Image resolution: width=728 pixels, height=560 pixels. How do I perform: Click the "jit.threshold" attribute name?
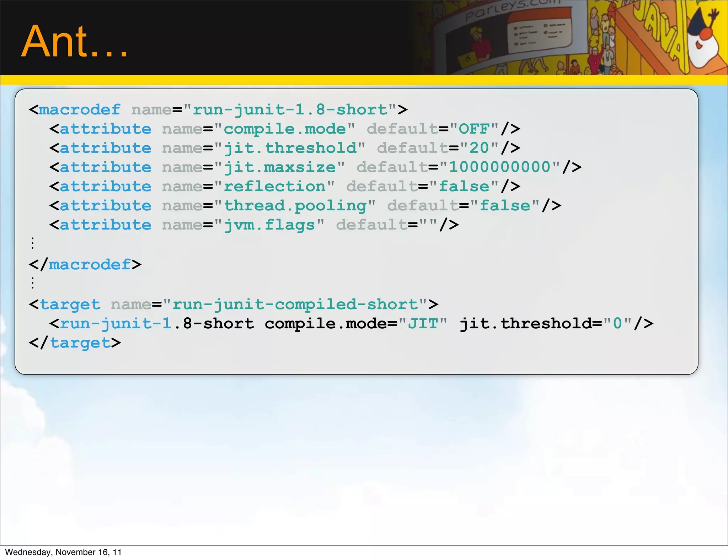pyautogui.click(x=290, y=149)
